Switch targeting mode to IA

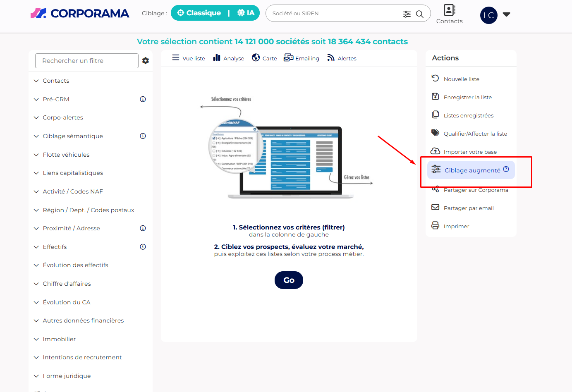246,13
